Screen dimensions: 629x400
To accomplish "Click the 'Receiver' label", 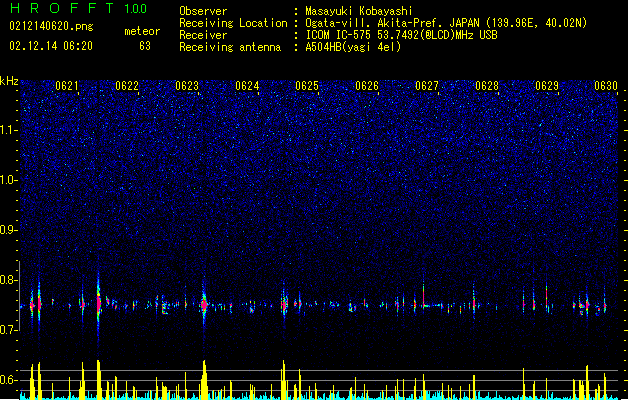I will 203,35.
